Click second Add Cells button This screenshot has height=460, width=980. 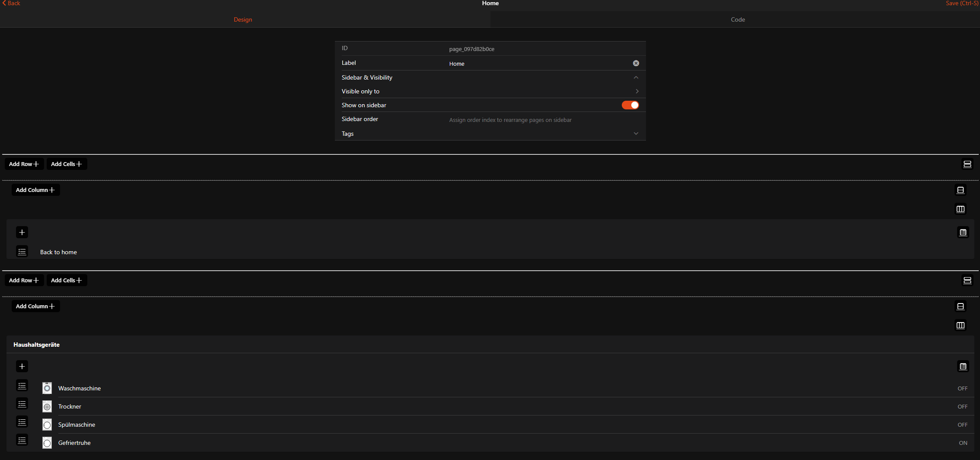pyautogui.click(x=67, y=281)
